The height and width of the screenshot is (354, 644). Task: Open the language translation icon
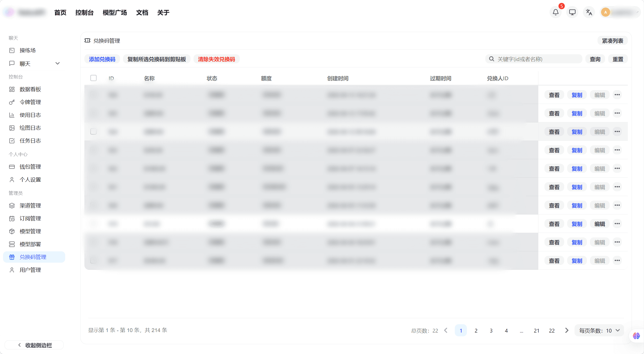tap(589, 12)
